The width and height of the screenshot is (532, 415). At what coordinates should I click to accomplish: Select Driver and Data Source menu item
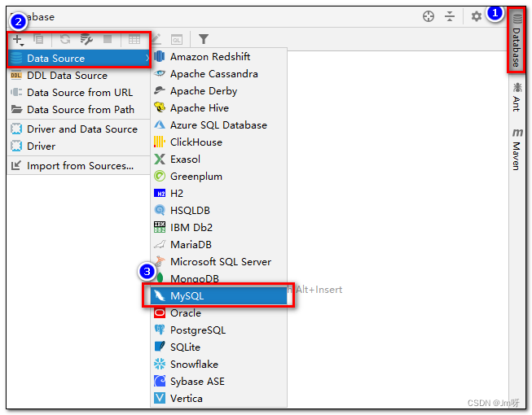click(79, 129)
